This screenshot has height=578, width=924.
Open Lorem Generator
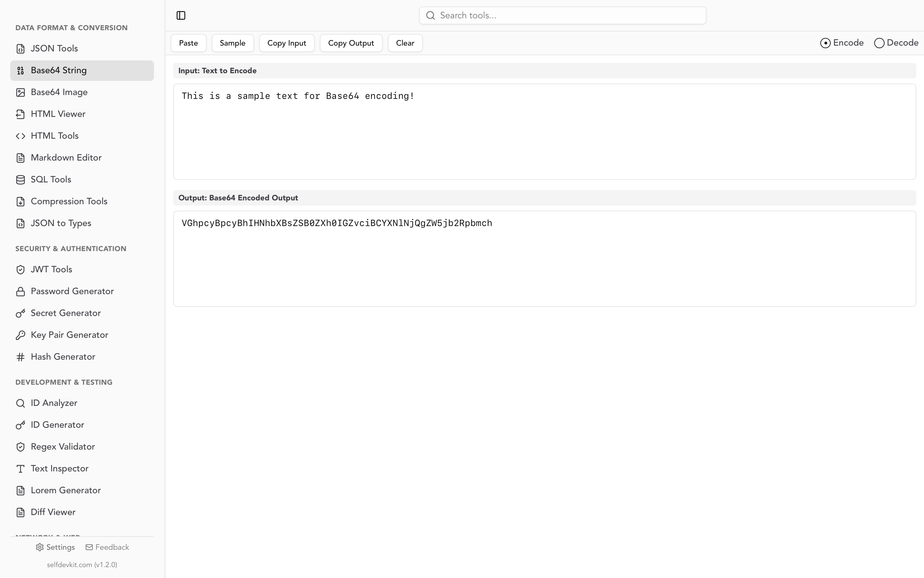point(82,490)
